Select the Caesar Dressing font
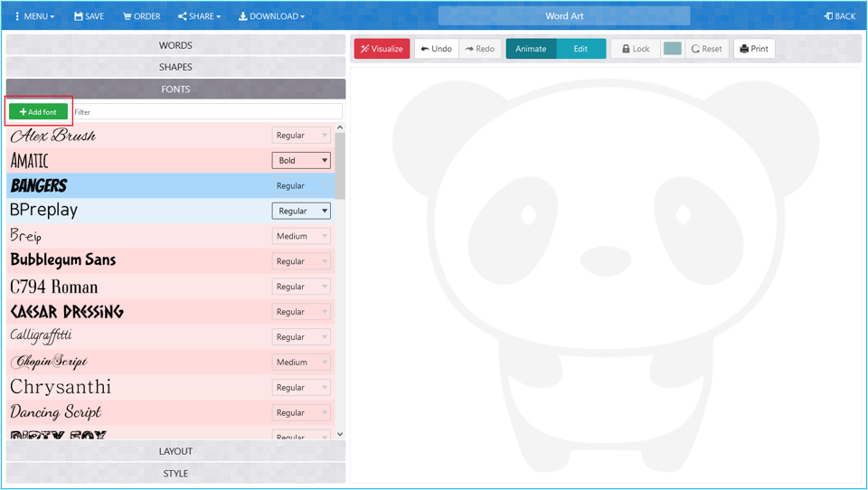 (67, 312)
